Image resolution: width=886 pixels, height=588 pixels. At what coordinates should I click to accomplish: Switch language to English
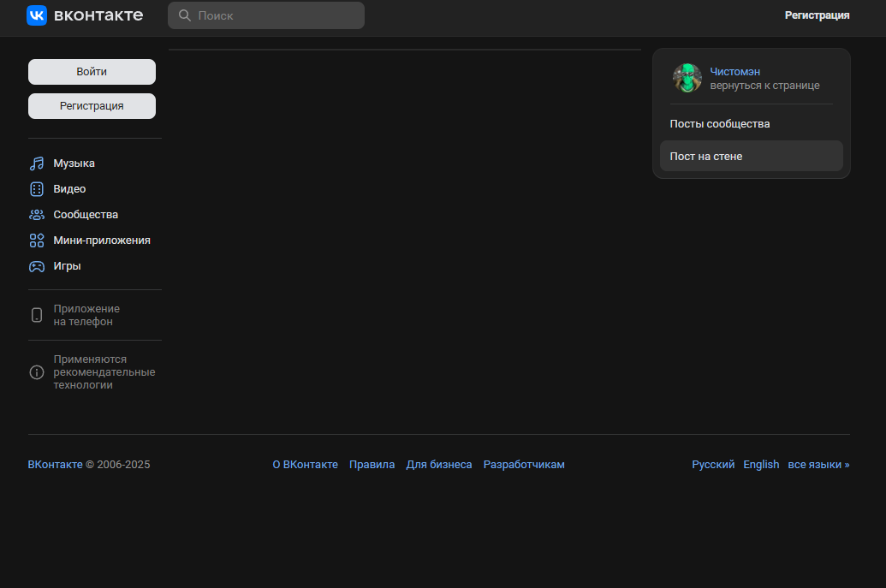pos(761,464)
